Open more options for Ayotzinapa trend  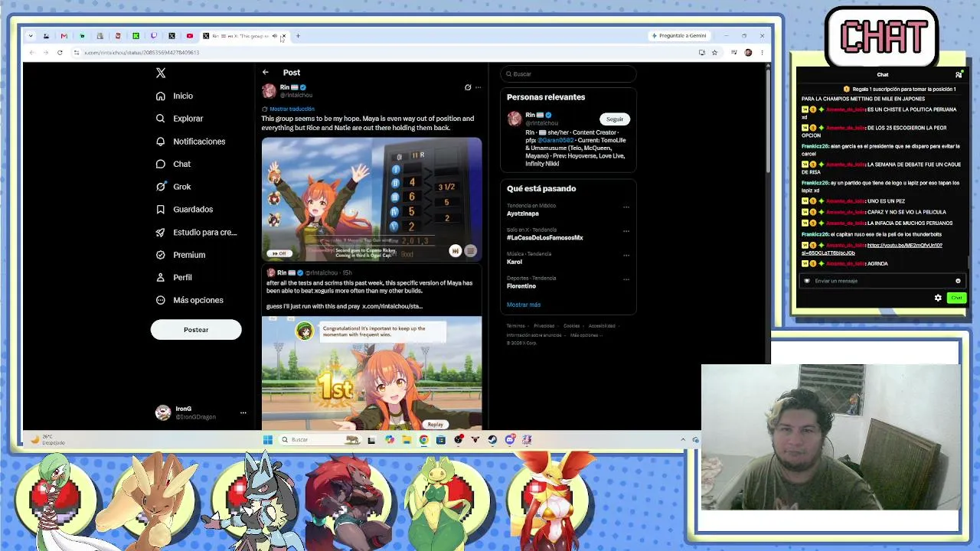click(x=626, y=207)
